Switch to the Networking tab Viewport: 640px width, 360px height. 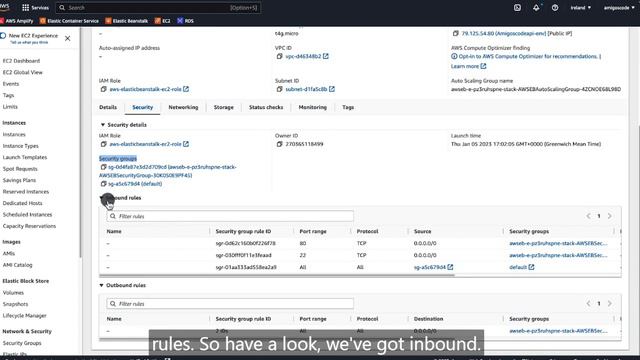coord(183,107)
